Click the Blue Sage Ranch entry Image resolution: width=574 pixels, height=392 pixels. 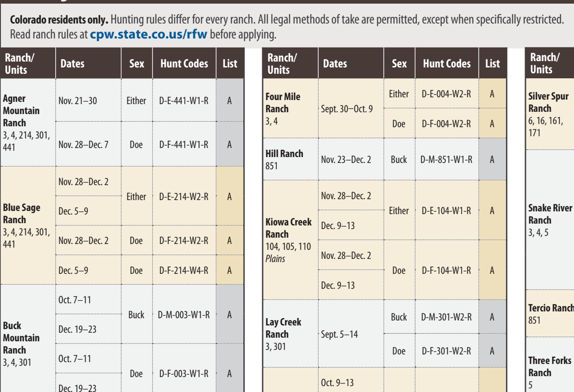[x=21, y=214]
